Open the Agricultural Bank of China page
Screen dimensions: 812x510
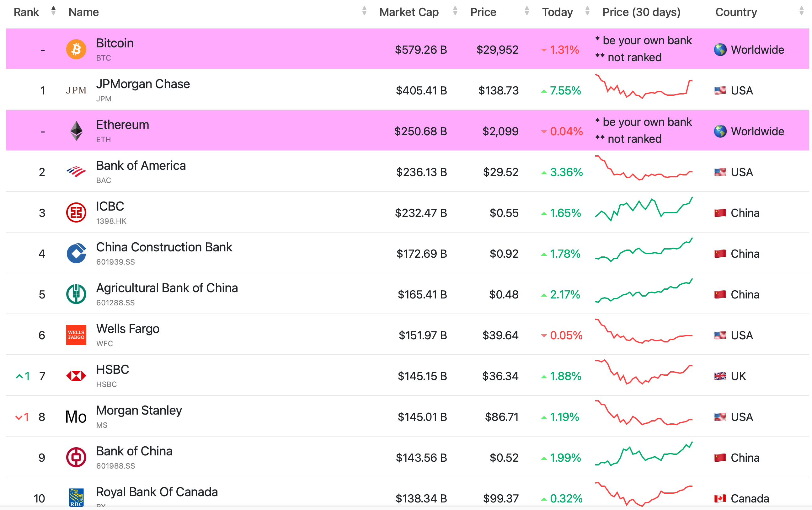(167, 288)
